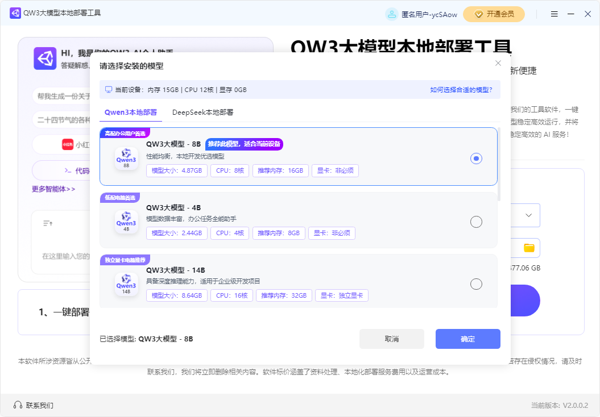
Task: Click the 取消 cancel button
Action: pos(391,339)
